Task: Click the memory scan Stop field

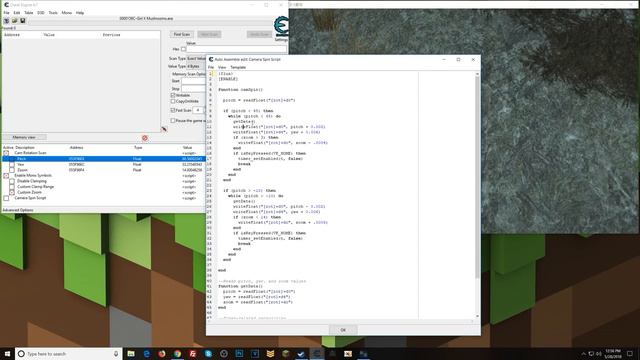Action: tap(193, 88)
